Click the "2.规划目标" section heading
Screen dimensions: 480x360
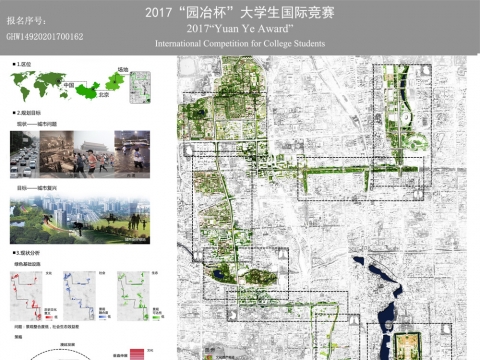(x=26, y=113)
